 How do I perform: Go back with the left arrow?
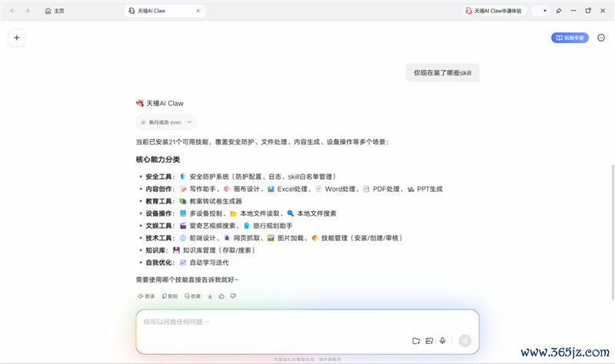[x=12, y=11]
